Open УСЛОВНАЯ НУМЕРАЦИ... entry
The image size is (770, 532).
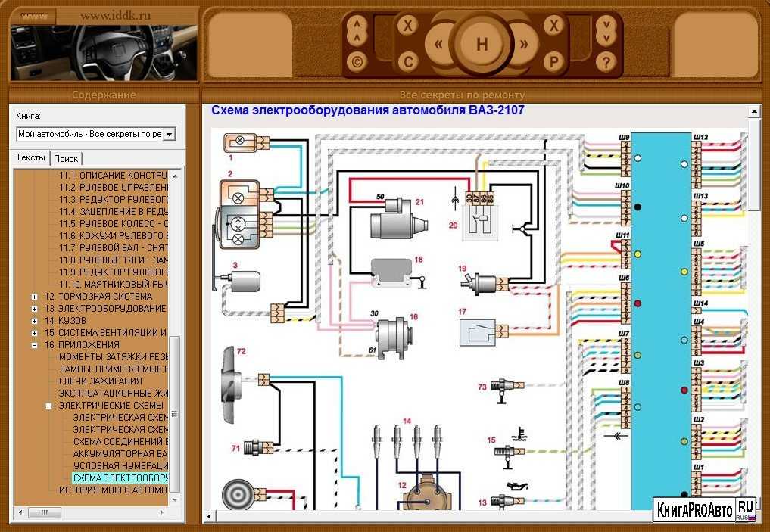pos(120,465)
